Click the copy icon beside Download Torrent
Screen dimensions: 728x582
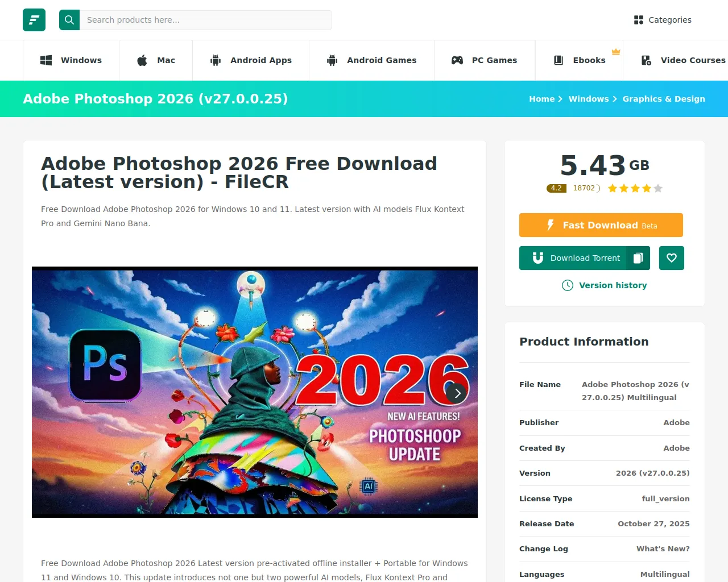pos(638,258)
